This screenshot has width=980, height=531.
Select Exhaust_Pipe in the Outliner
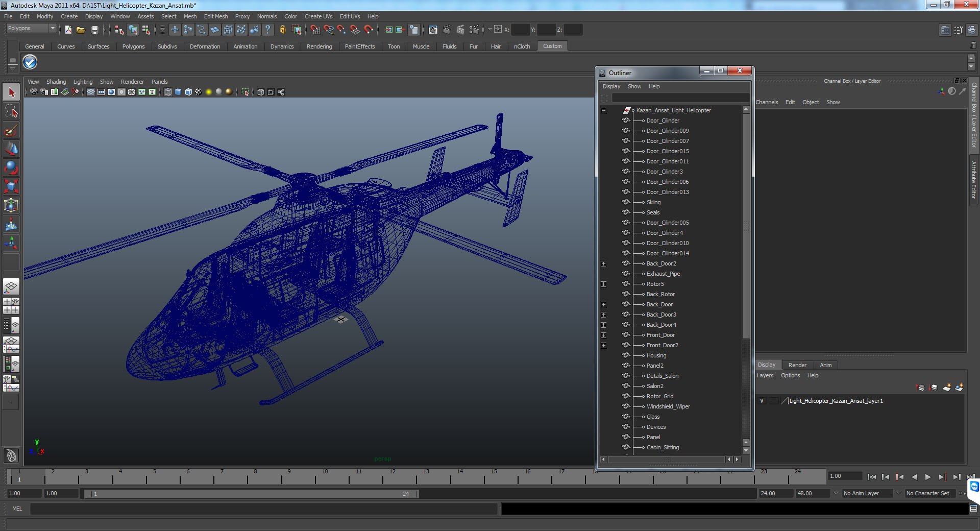tap(663, 274)
